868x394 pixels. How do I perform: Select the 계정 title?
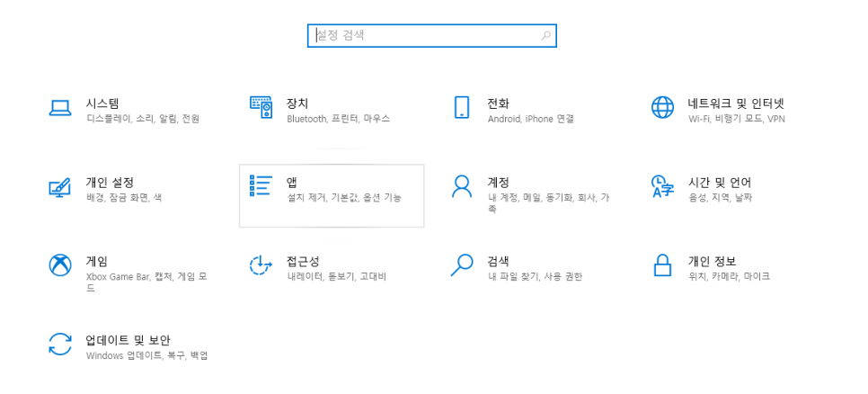pos(498,183)
